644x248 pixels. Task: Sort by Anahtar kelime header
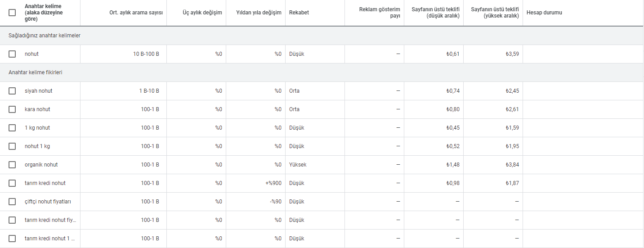pos(44,13)
